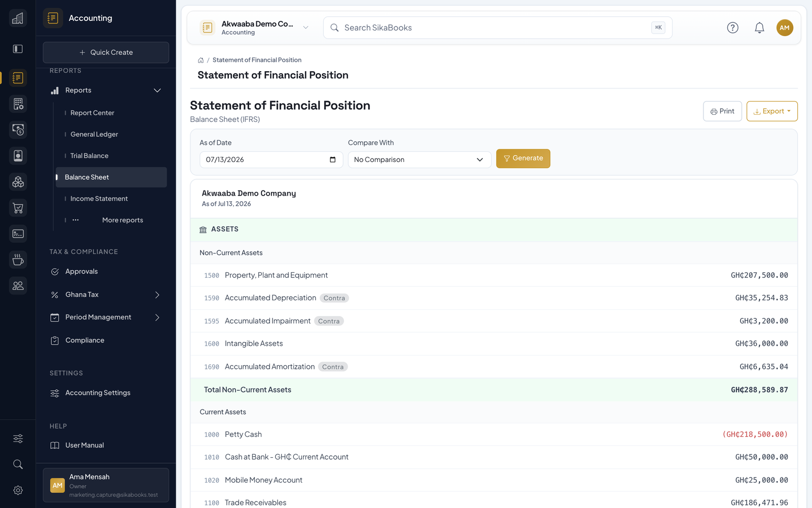Open the contacts badge module icon
Image resolution: width=812 pixels, height=508 pixels.
point(18,155)
